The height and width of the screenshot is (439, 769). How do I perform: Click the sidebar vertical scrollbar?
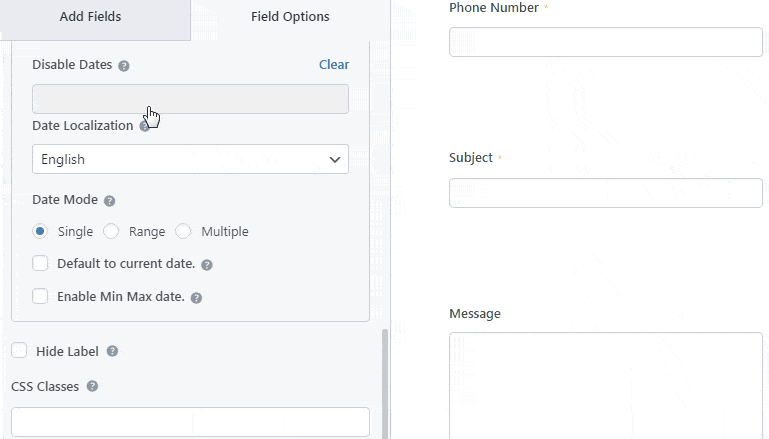pyautogui.click(x=385, y=384)
